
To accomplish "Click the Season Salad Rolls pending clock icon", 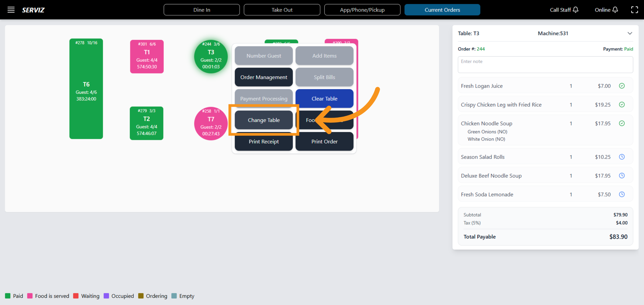I will click(x=622, y=157).
